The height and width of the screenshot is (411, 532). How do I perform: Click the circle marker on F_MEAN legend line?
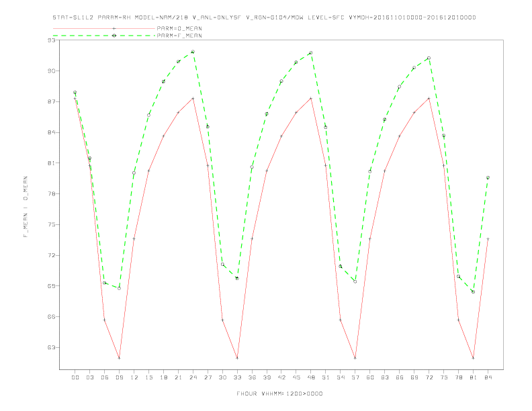coord(114,36)
